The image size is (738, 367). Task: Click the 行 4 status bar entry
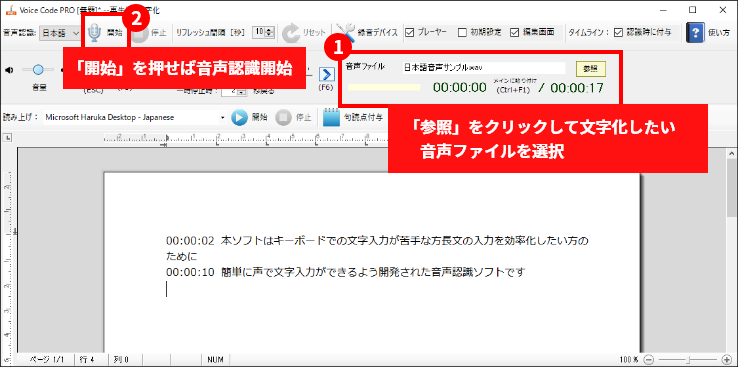tap(88, 359)
